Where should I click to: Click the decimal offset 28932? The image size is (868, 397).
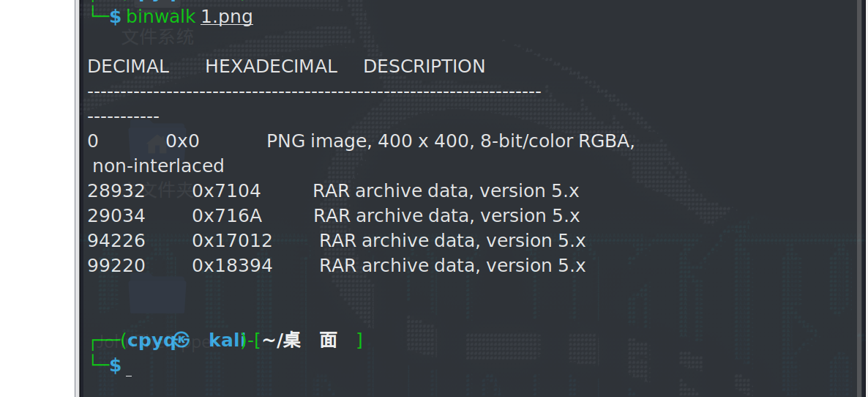point(116,191)
